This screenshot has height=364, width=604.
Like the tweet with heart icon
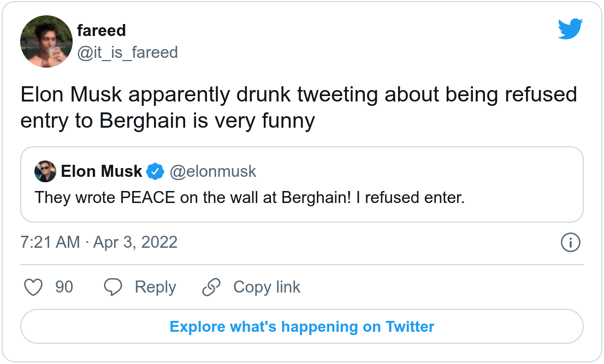click(34, 287)
